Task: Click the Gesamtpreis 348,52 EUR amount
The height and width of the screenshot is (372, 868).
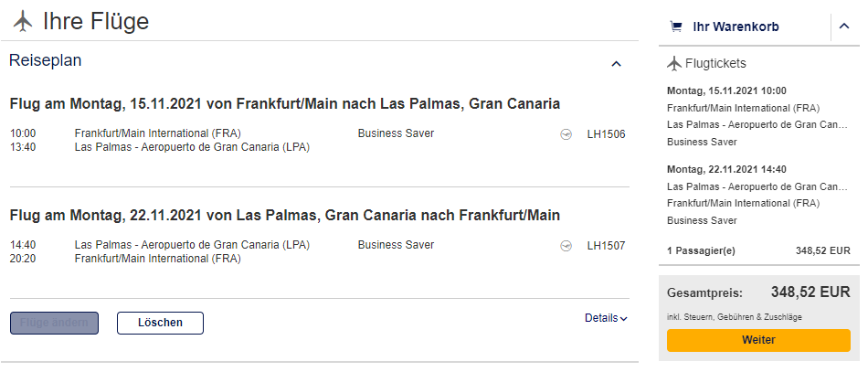Action: 810,292
